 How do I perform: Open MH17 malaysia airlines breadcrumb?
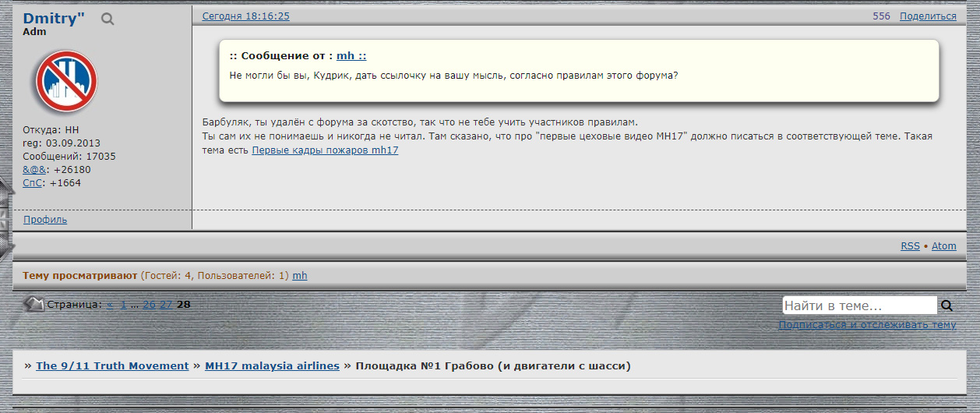(272, 365)
